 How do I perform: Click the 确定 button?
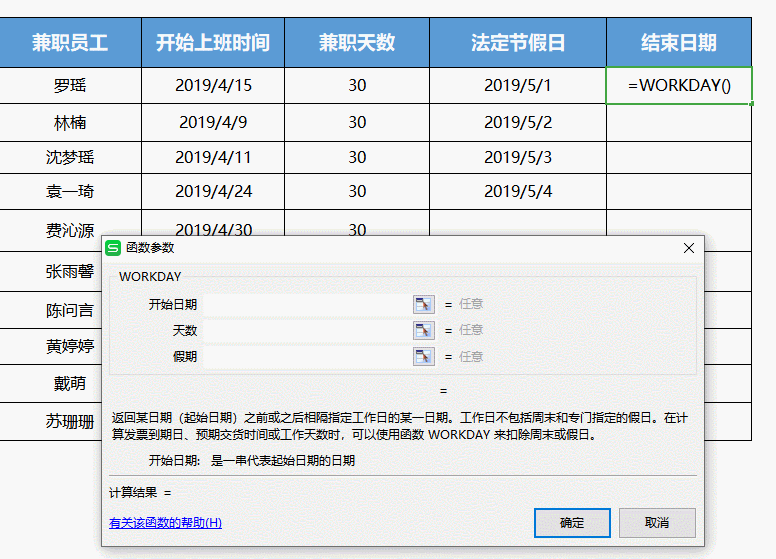pos(572,522)
